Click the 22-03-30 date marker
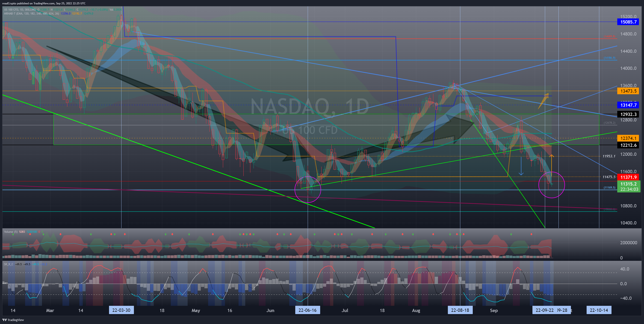Screen dimensions: 644x324 click(x=121, y=310)
